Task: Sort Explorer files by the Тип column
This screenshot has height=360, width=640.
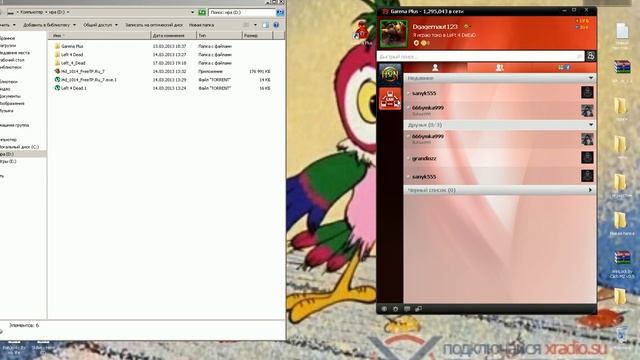Action: [x=219, y=36]
